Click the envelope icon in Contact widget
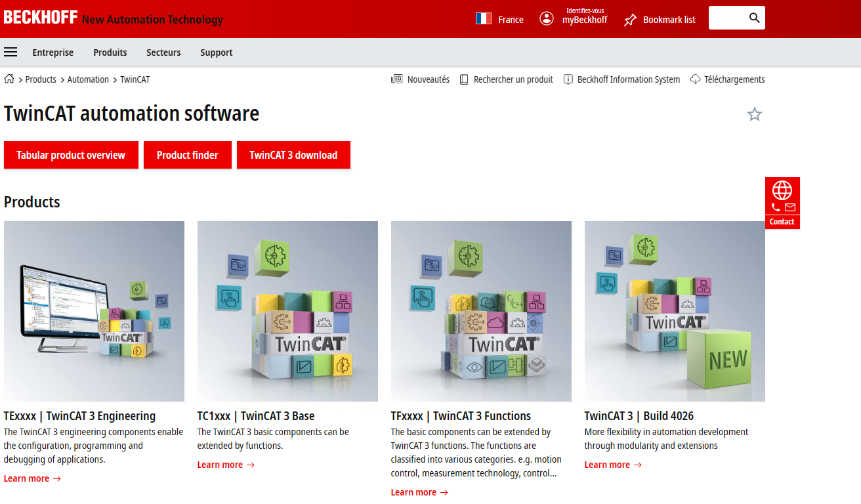Image resolution: width=861 pixels, height=504 pixels. (790, 207)
